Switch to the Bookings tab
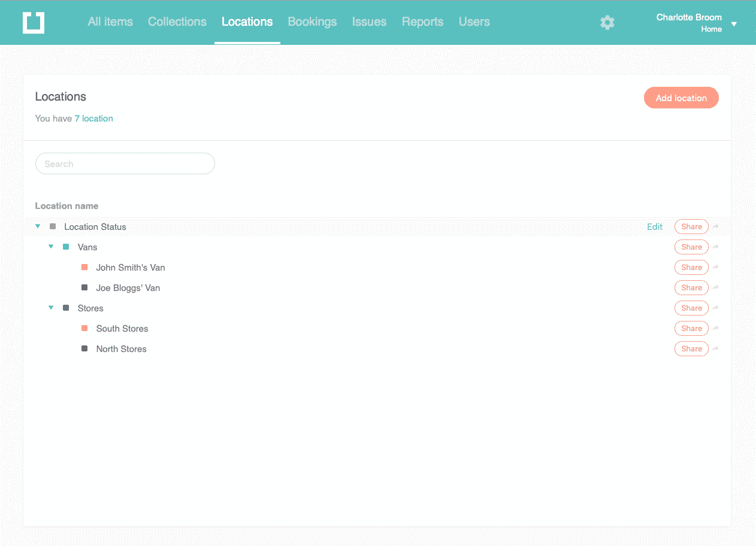Image resolution: width=756 pixels, height=546 pixels. click(312, 22)
